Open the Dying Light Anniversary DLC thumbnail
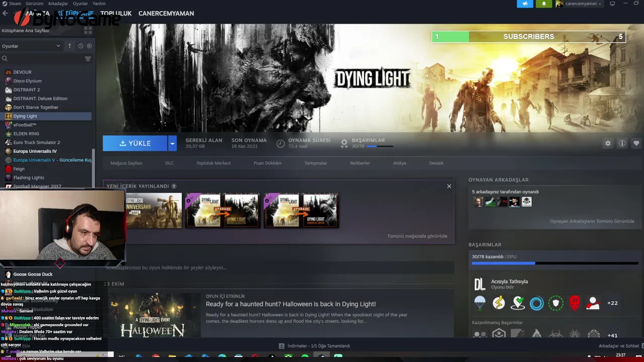Image resolution: width=644 pixels, height=362 pixels. (x=153, y=210)
